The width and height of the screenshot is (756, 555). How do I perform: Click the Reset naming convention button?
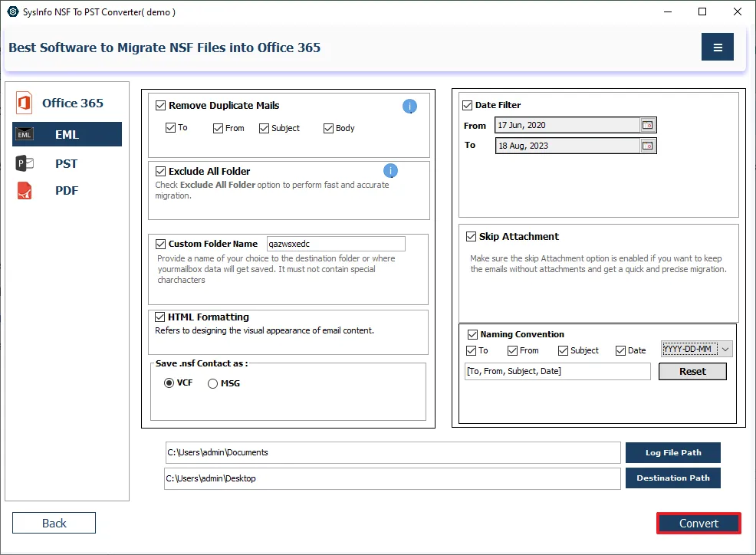pos(692,371)
